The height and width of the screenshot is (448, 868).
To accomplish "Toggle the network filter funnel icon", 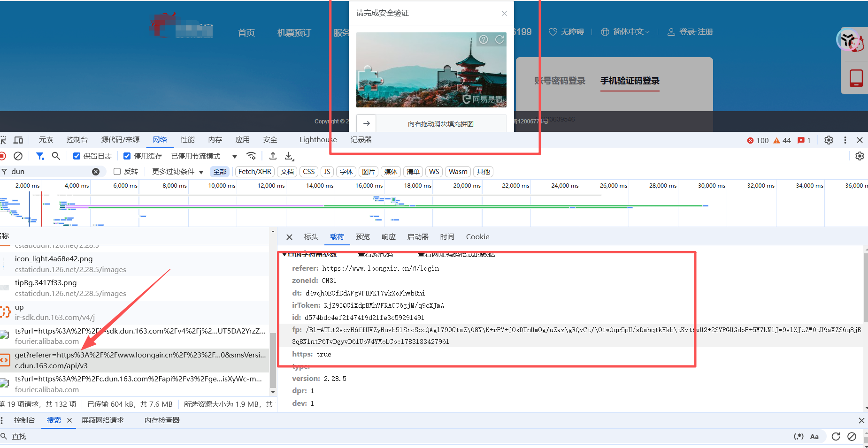I will point(40,156).
